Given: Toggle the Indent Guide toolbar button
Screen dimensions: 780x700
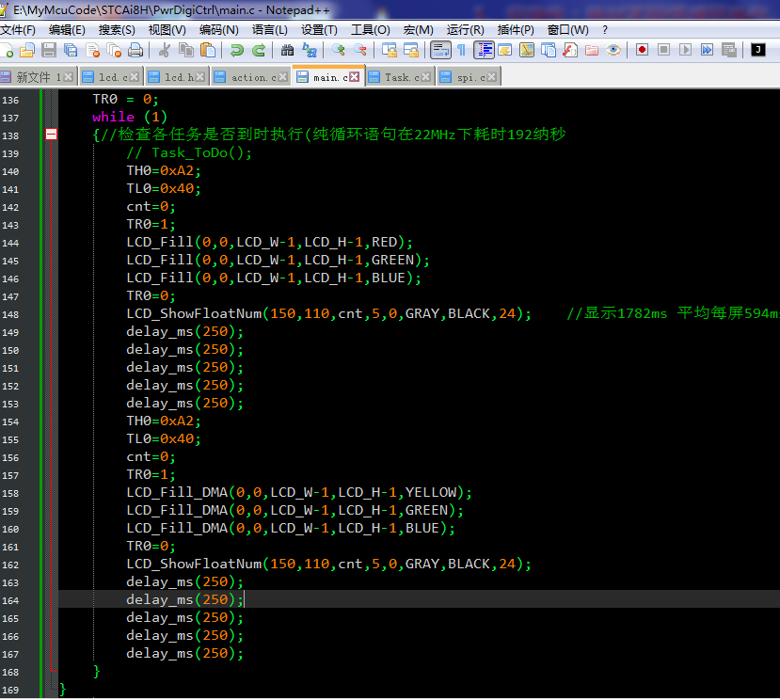Looking at the screenshot, I should click(484, 50).
